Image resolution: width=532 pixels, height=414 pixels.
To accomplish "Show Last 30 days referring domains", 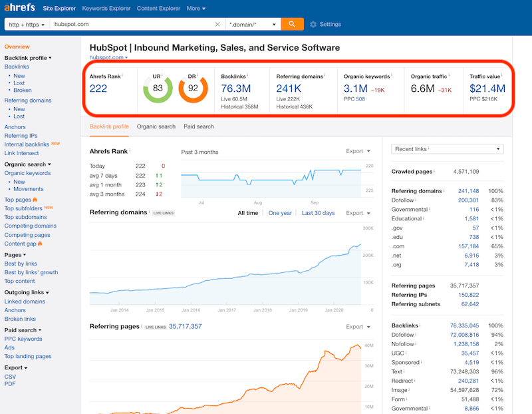I will pos(319,213).
